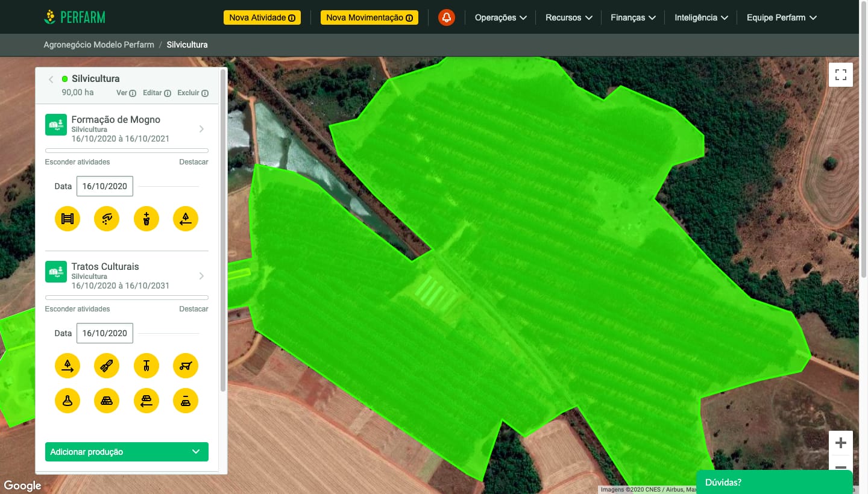Click the laboratory flask activity icon
This screenshot has height=494, width=868.
point(68,401)
